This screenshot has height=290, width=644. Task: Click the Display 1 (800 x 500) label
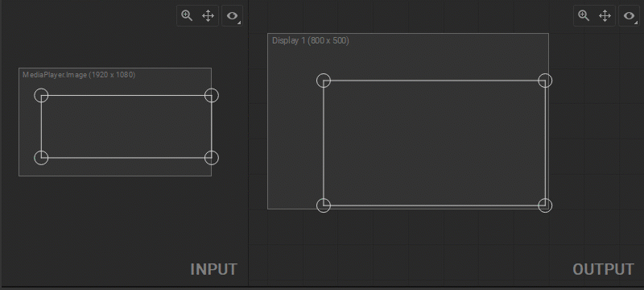tap(311, 40)
